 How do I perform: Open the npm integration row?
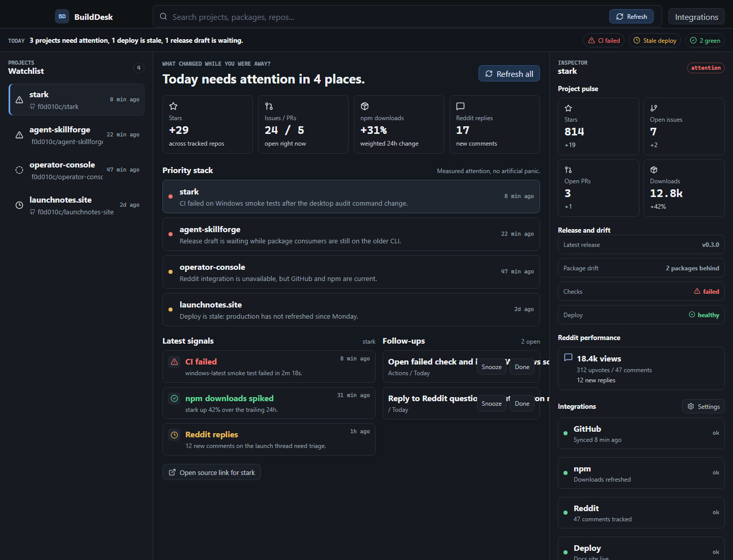pos(641,473)
